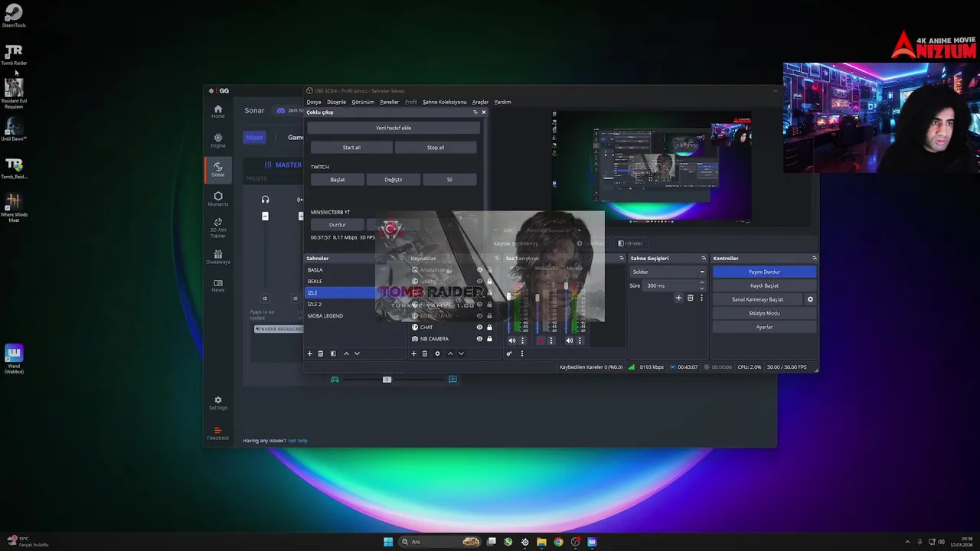Open the Düzenle menu
Image resolution: width=980 pixels, height=551 pixels.
point(336,102)
